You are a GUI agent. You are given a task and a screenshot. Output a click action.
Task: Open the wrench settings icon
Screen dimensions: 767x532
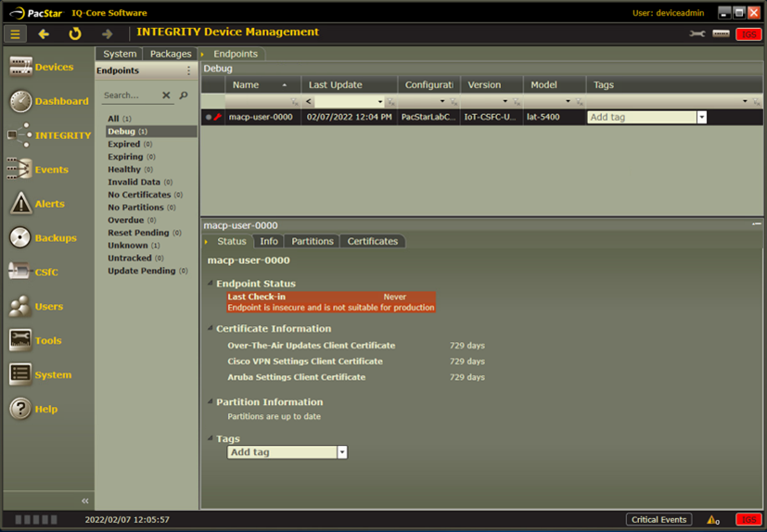(697, 34)
